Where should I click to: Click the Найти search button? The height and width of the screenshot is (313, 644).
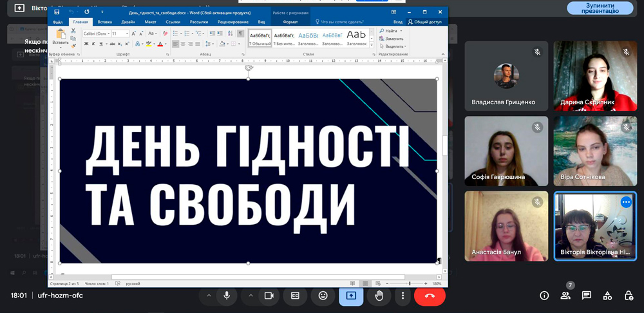391,31
